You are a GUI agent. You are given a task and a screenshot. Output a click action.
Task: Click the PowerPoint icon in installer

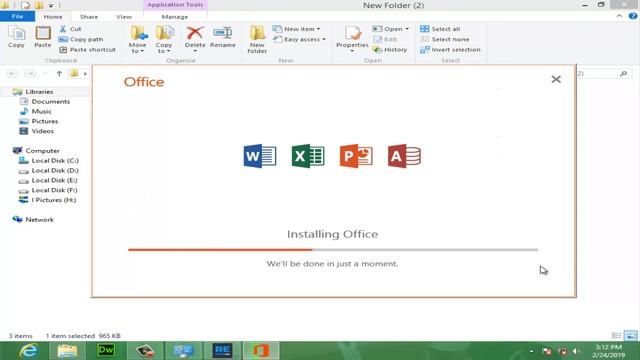356,156
